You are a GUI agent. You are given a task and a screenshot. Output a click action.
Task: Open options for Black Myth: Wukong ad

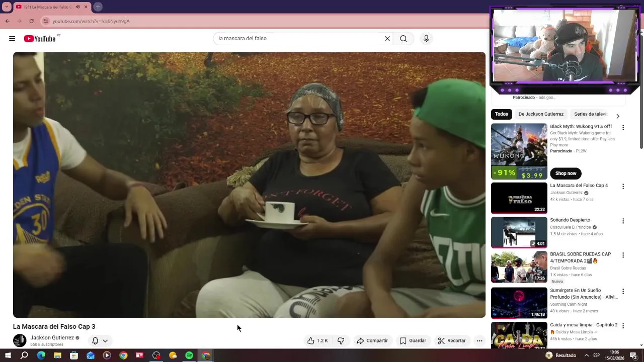[x=623, y=128]
